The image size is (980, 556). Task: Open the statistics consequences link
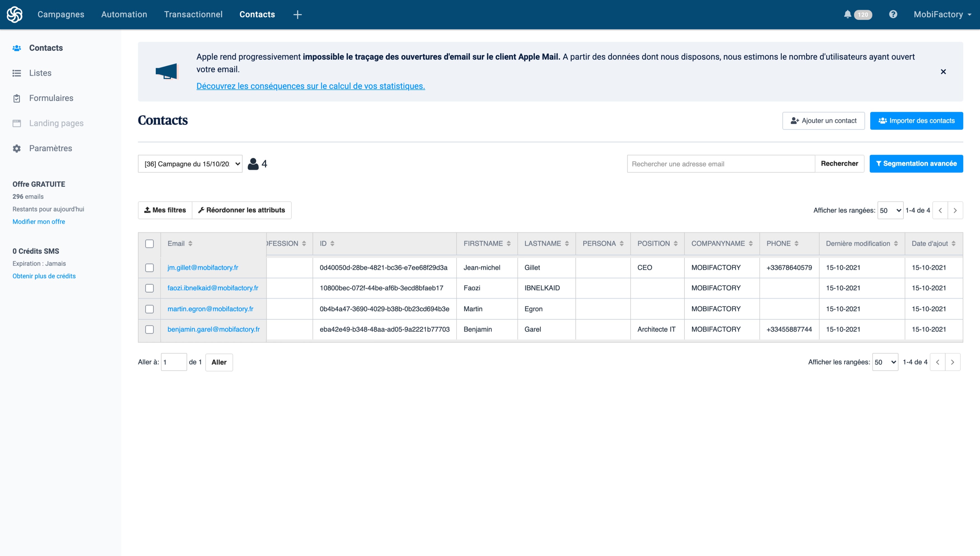(x=310, y=86)
